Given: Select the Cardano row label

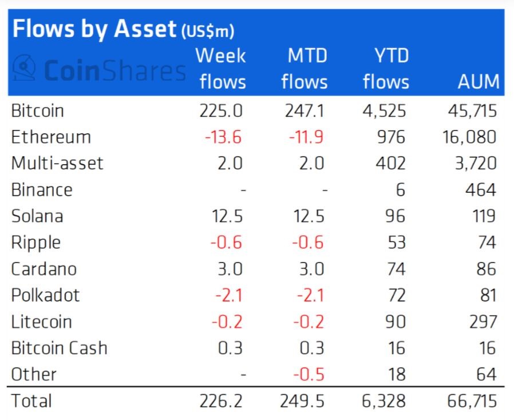Looking at the screenshot, I should pyautogui.click(x=44, y=269).
